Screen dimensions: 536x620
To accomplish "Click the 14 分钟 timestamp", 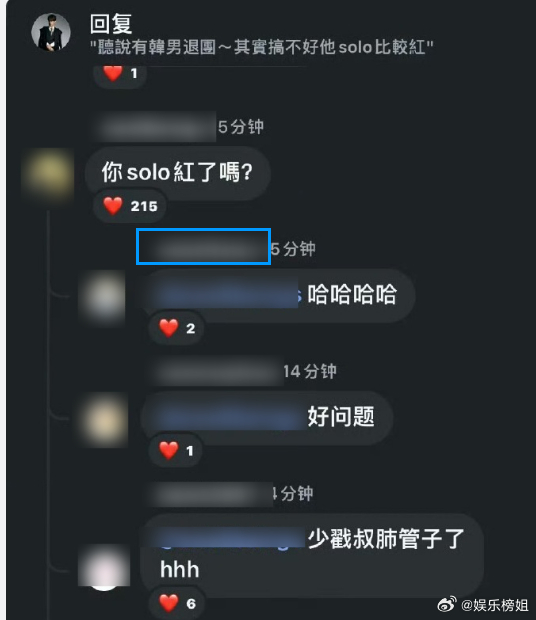I will pos(310,371).
